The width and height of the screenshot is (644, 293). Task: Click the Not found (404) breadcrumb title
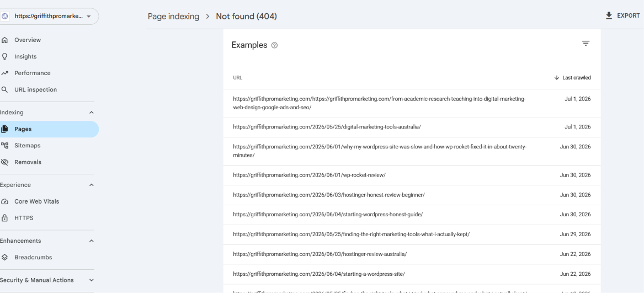click(247, 17)
